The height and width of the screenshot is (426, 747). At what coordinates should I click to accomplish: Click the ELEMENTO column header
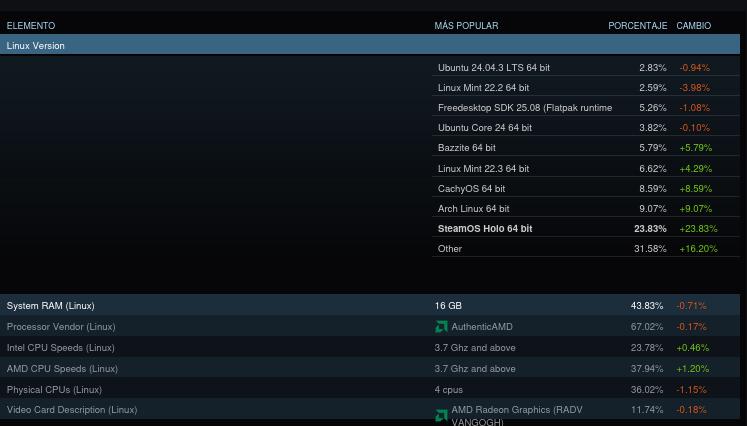click(30, 26)
